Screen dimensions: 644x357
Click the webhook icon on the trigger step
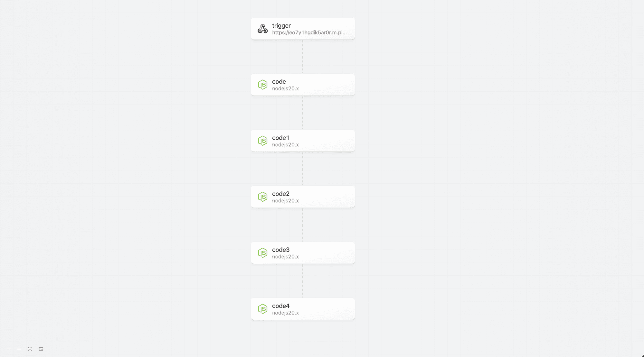[263, 29]
